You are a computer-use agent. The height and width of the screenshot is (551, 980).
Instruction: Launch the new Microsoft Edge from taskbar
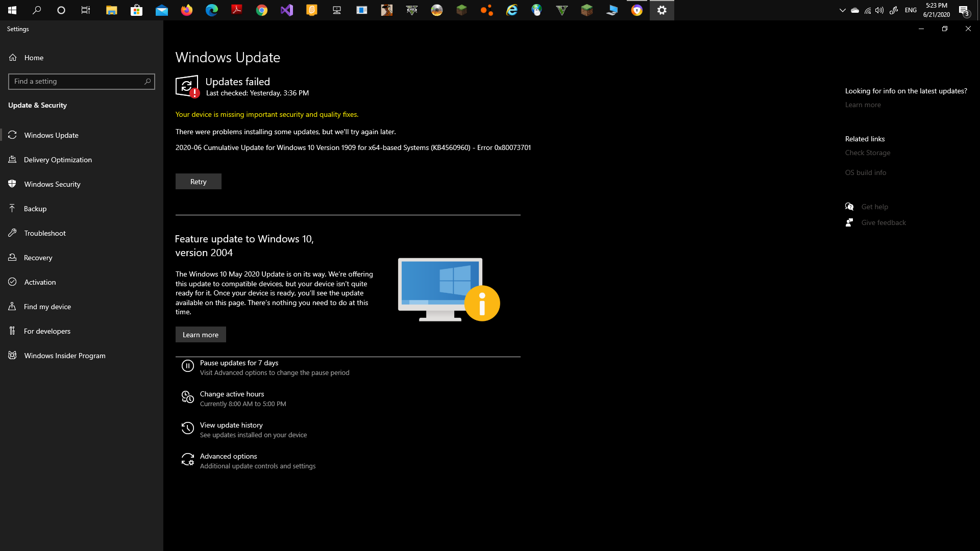[211, 10]
